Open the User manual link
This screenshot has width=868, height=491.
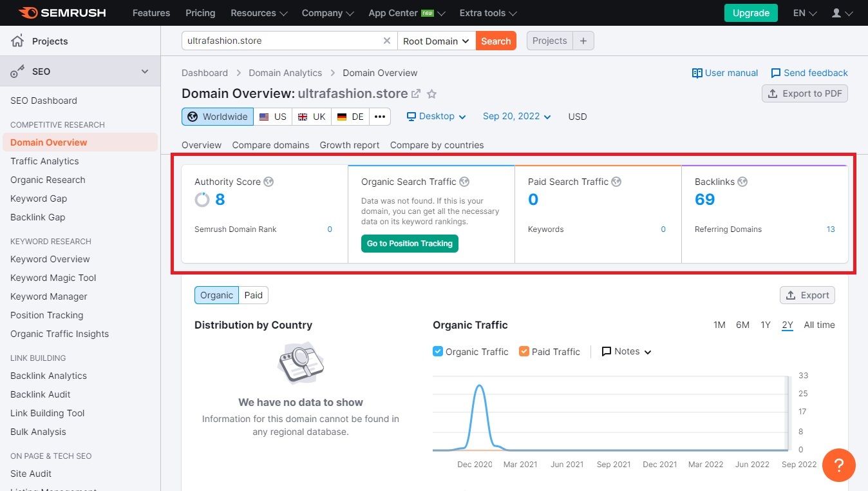725,73
